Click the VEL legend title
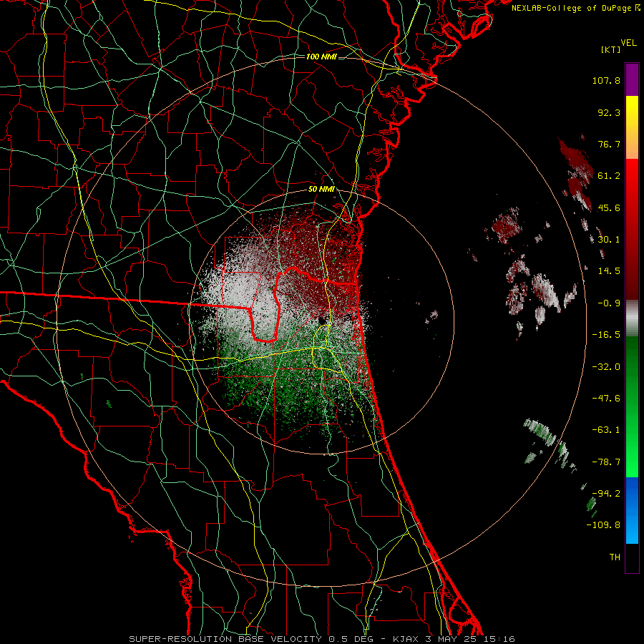The height and width of the screenshot is (644, 644). (628, 43)
